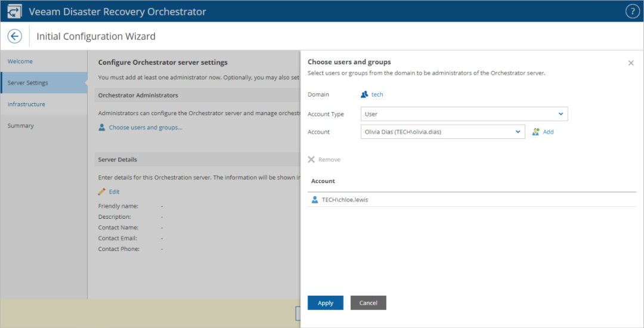Click the tech domain group icon
Screen dimensions: 644x328
tap(365, 94)
